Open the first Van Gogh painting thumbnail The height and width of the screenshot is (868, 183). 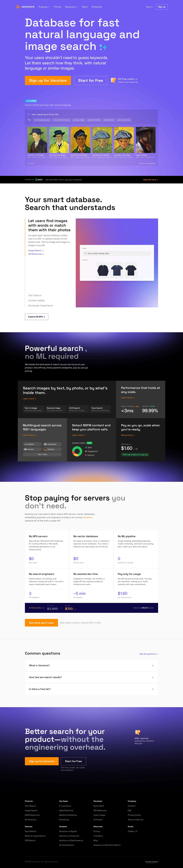tap(37, 140)
